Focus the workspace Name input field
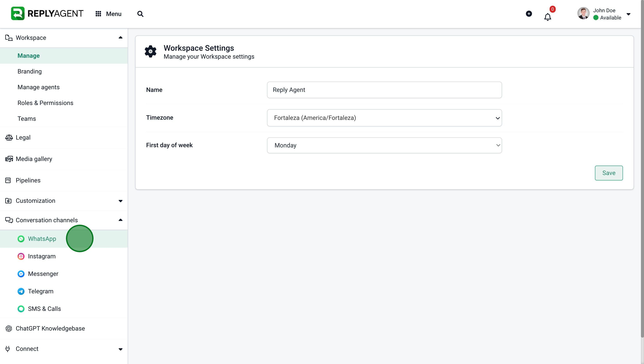 click(x=384, y=90)
